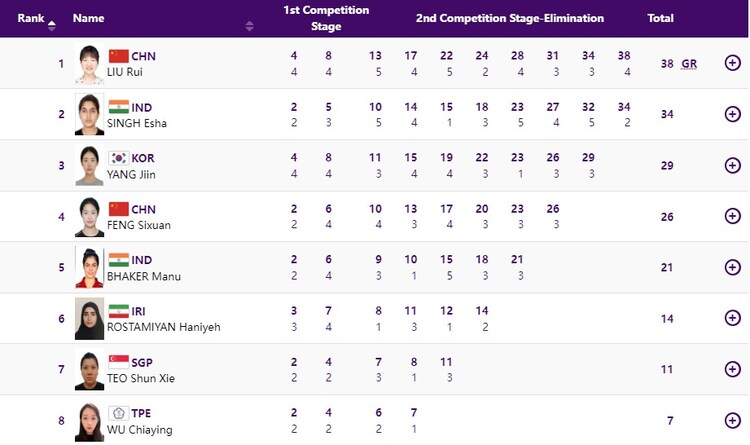Expand details for SINGH Esha row
The width and height of the screenshot is (750, 445).
732,114
